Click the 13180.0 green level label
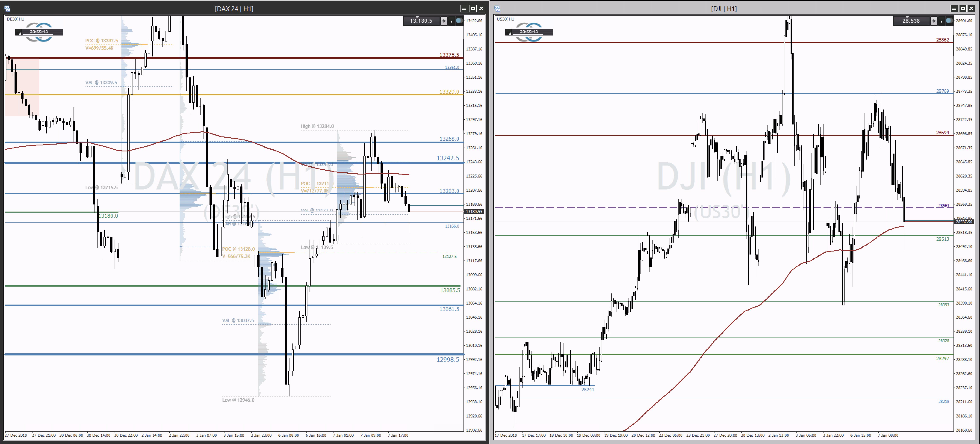Screen dimensions: 980x444 point(108,216)
